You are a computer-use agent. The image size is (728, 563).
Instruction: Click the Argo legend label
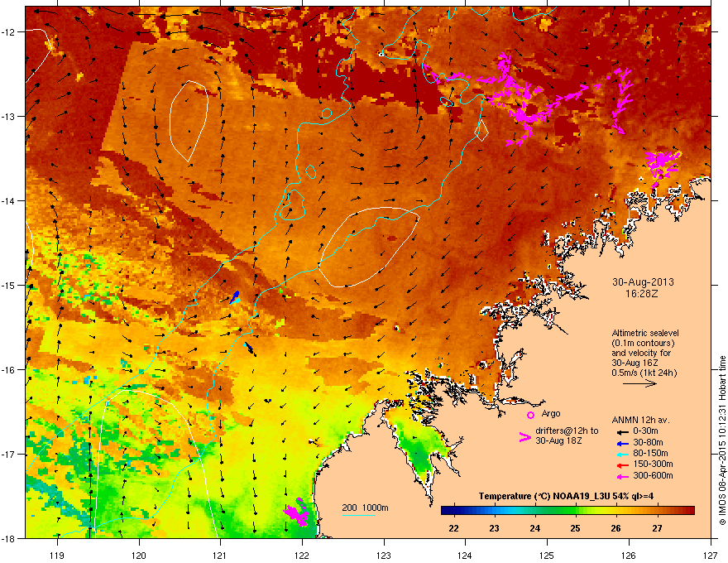coord(551,413)
